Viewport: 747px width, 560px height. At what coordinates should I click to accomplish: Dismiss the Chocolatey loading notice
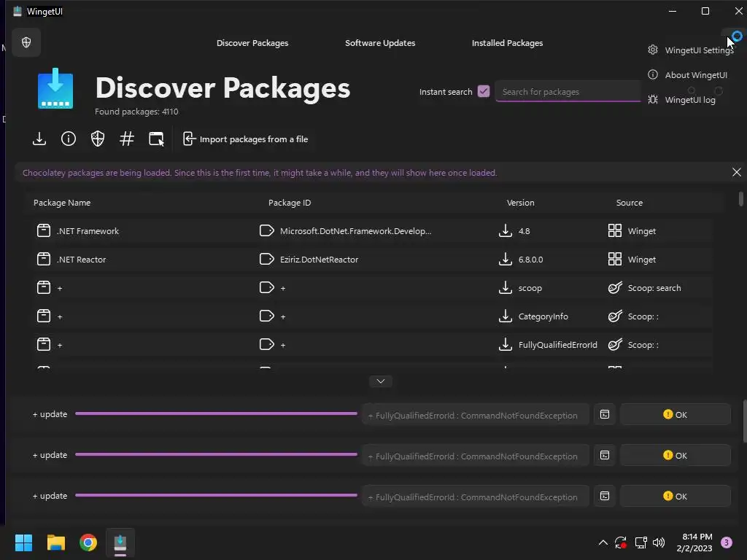(x=736, y=172)
